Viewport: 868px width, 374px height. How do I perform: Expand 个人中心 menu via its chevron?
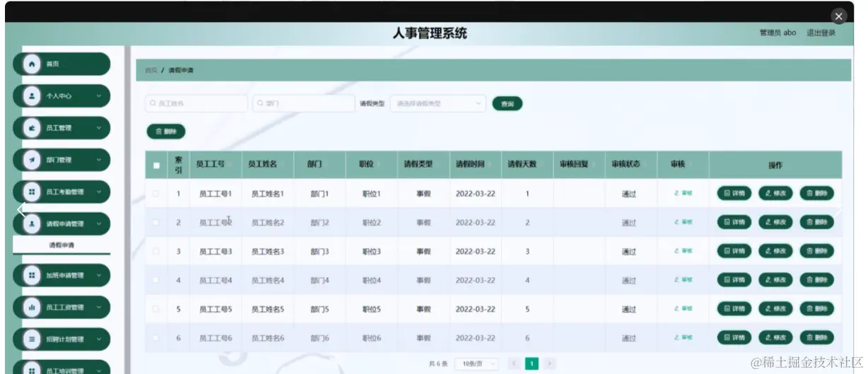[x=98, y=96]
